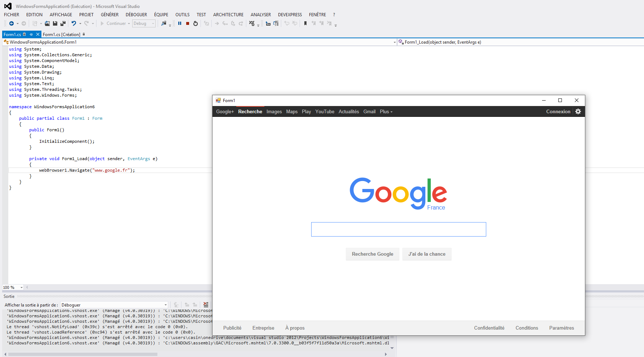Open the DEVEXPRESS menu

point(290,15)
